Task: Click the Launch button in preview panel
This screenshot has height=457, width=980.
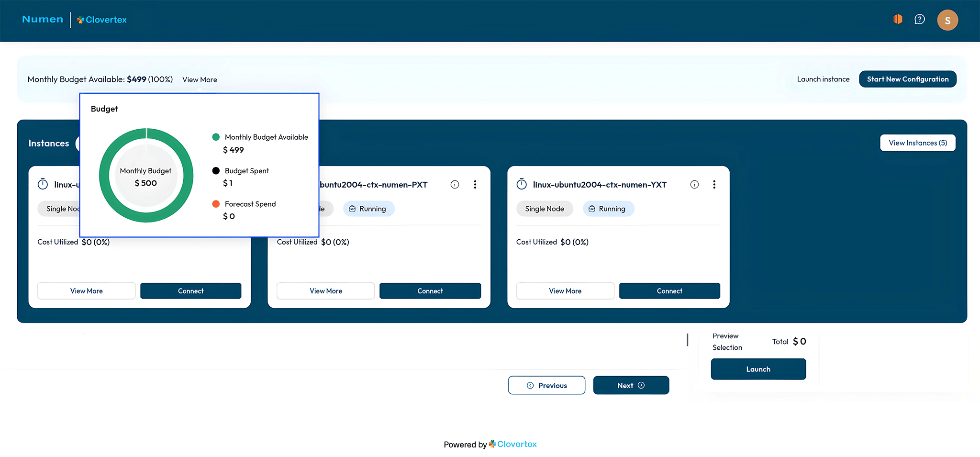Action: pos(758,369)
